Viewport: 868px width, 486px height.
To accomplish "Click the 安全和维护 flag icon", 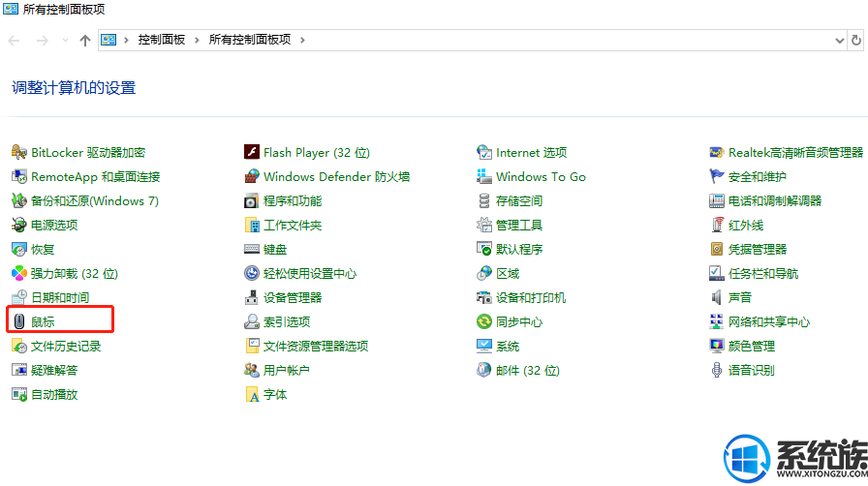I will pos(716,176).
